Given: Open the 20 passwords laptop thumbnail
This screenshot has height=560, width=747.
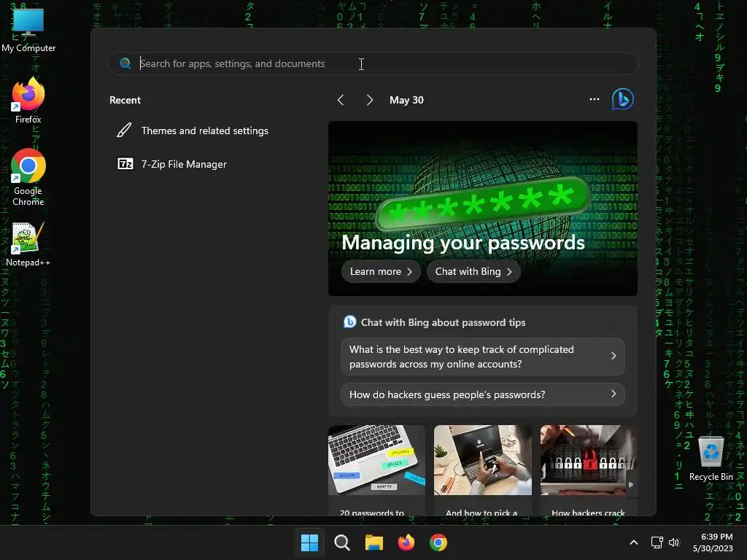Looking at the screenshot, I should pos(376,460).
